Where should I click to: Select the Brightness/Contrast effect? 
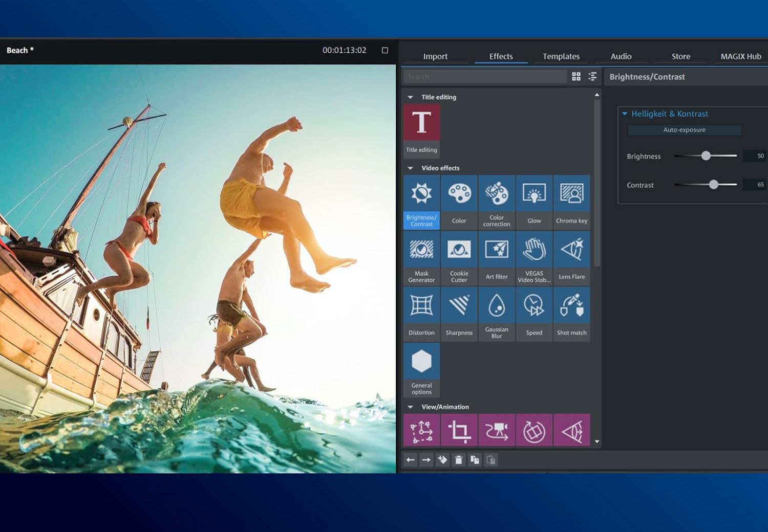[421, 202]
